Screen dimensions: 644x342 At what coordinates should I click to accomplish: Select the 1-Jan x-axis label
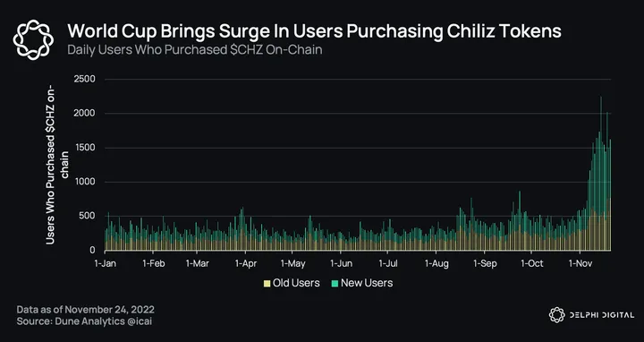[106, 263]
